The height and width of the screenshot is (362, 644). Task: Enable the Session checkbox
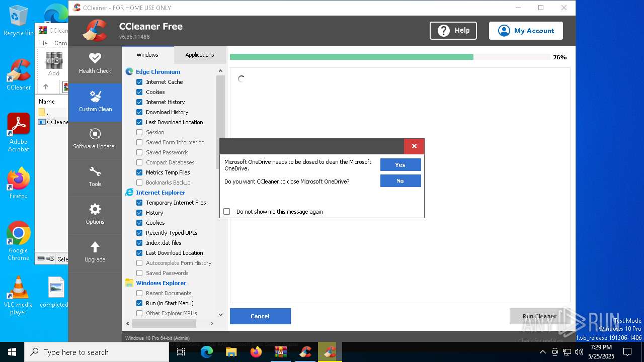[139, 132]
